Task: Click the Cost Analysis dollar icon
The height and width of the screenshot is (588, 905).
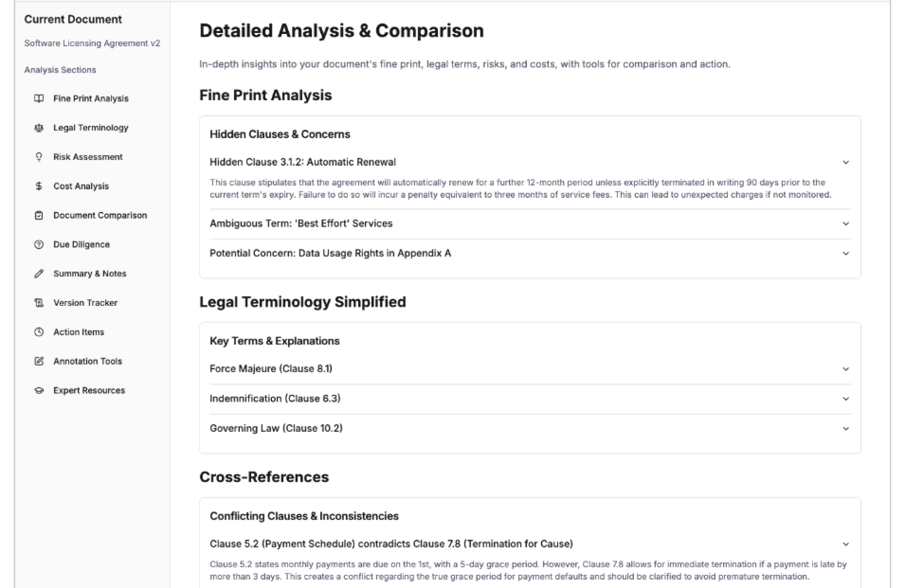Action: click(x=39, y=186)
